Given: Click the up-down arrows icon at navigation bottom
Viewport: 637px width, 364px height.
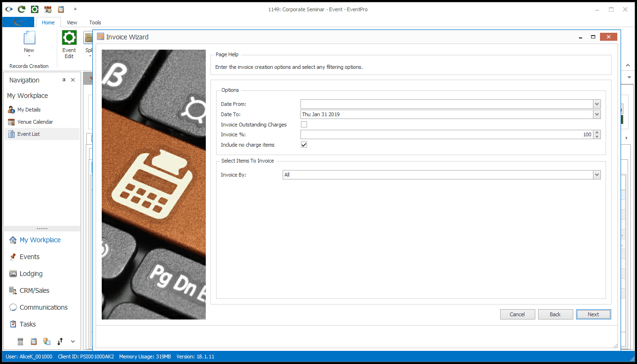Looking at the screenshot, I should pyautogui.click(x=60, y=342).
